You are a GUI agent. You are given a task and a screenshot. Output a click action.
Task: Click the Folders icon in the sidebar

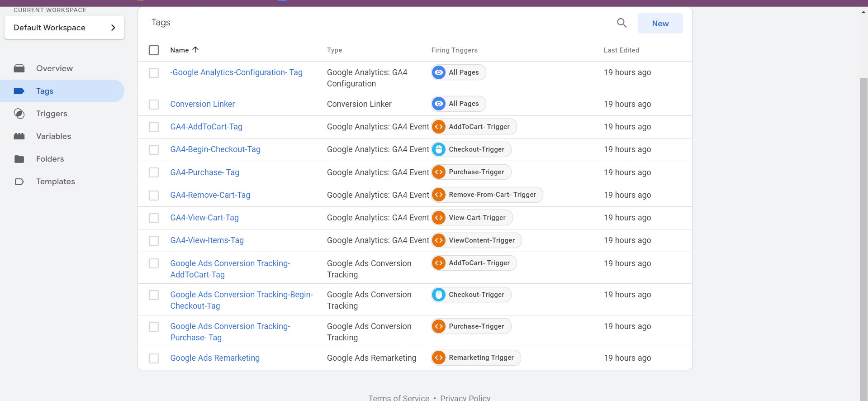click(x=19, y=159)
